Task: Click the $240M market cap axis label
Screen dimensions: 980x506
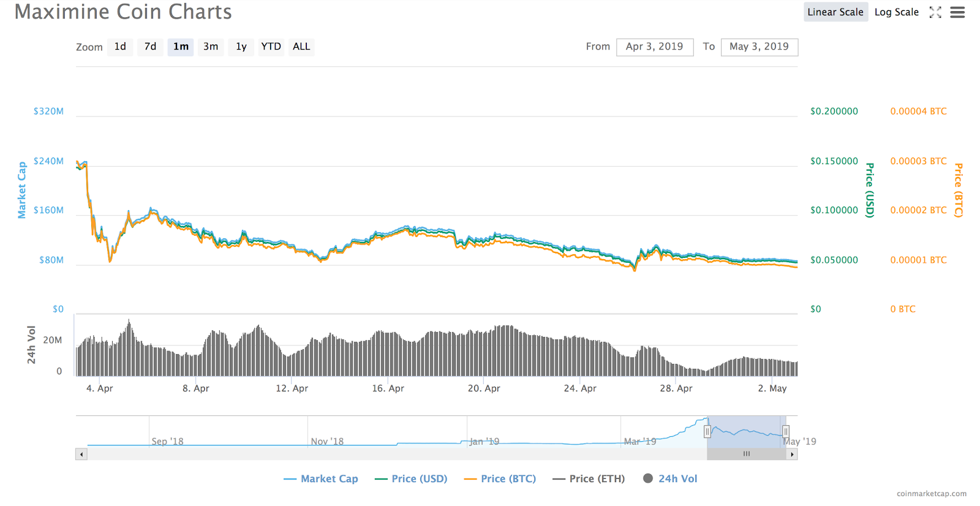Action: (x=48, y=161)
